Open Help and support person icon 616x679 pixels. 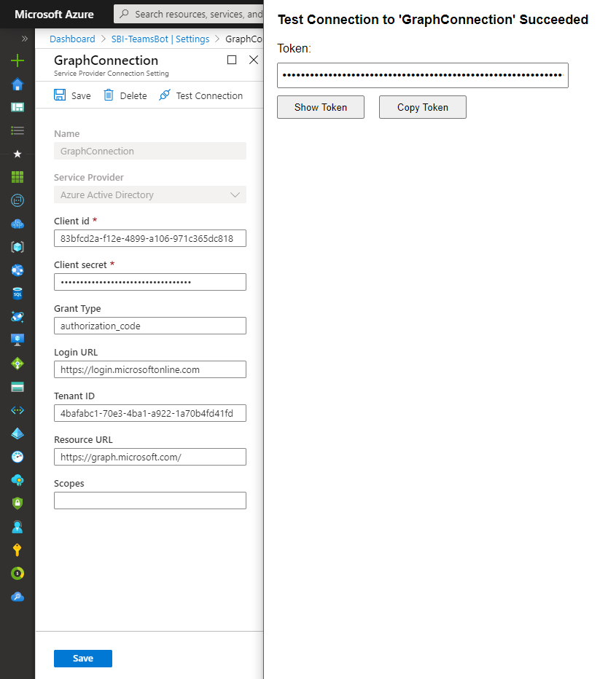(17, 527)
